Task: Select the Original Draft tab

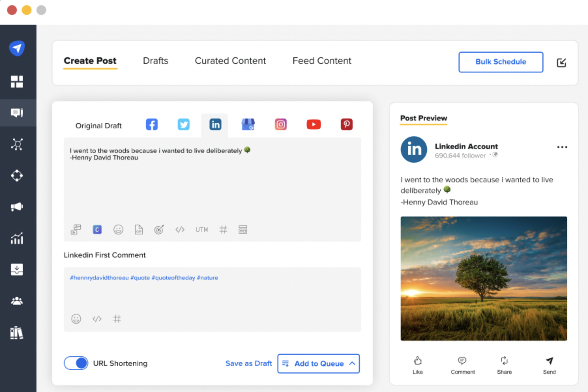Action: 98,126
